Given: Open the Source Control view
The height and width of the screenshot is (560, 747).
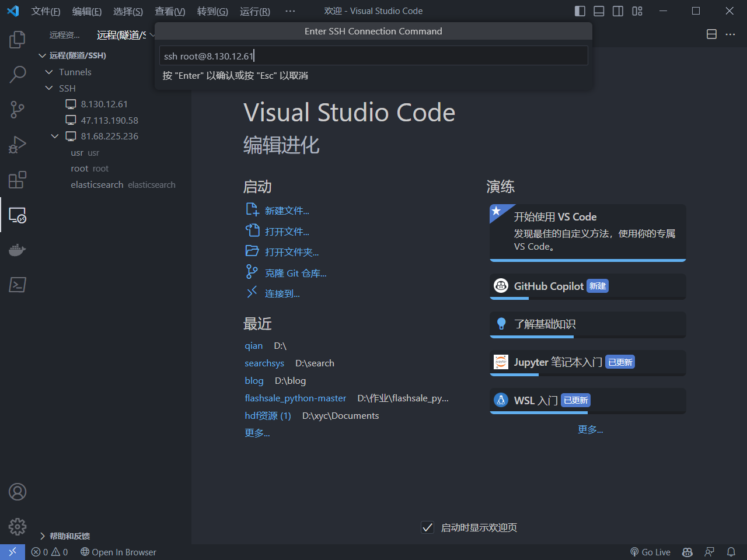Looking at the screenshot, I should click(18, 110).
